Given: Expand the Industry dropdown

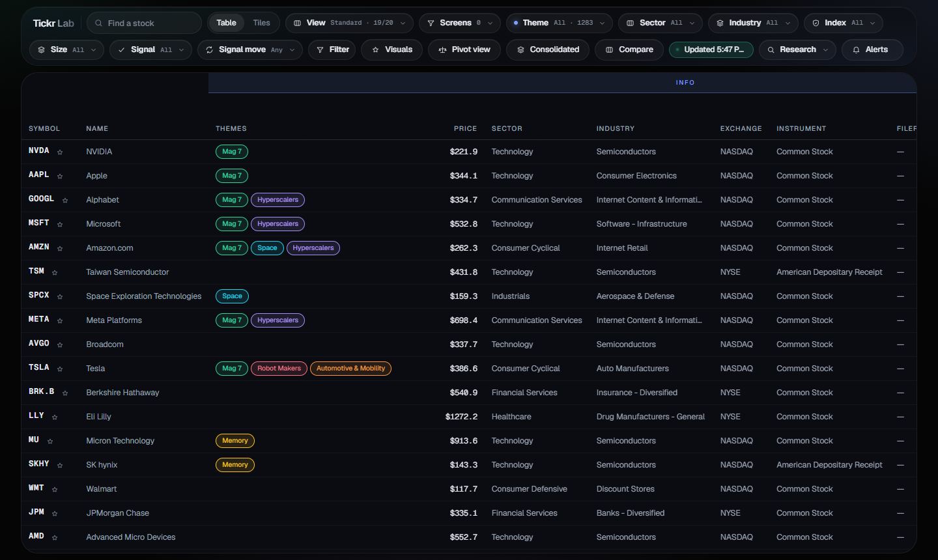Looking at the screenshot, I should click(x=753, y=23).
